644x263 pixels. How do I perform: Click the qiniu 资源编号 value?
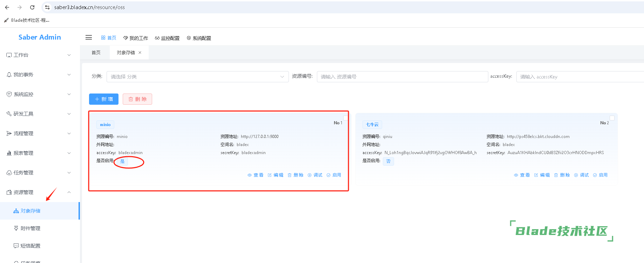387,137
